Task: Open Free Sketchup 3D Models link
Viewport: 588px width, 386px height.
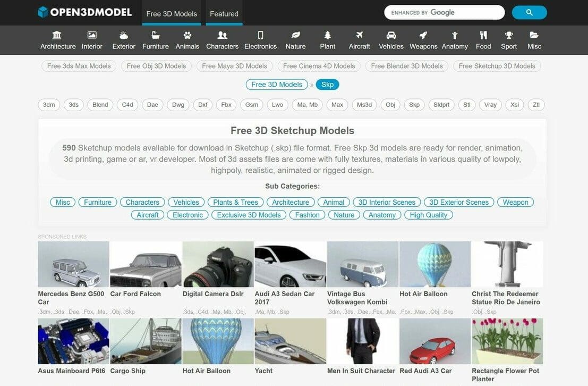Action: coord(497,66)
